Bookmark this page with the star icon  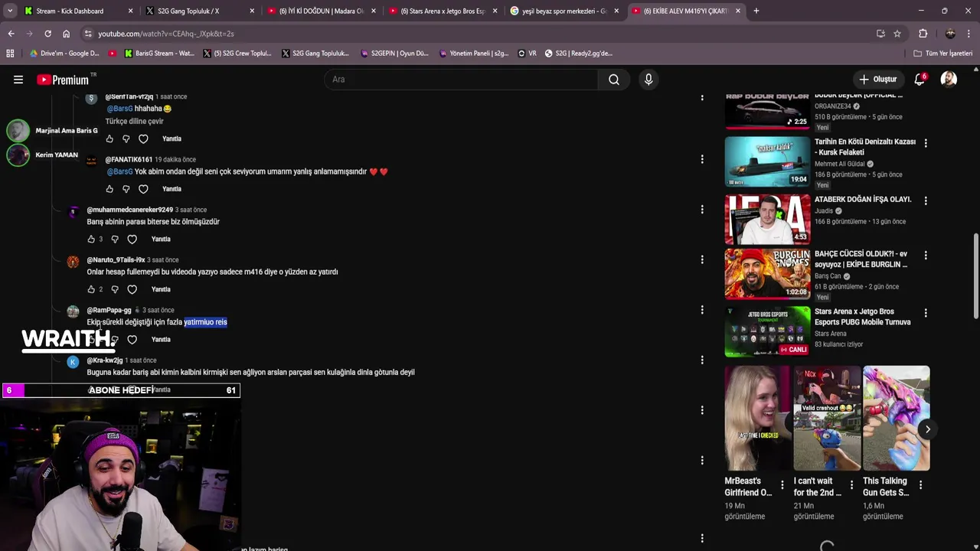(897, 34)
